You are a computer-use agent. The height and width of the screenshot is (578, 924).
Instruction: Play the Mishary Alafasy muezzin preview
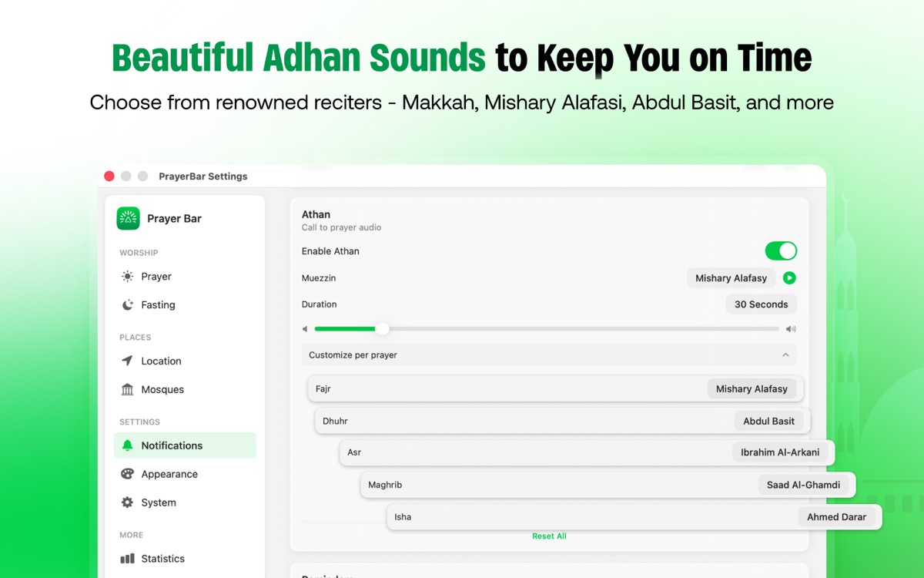(x=789, y=278)
